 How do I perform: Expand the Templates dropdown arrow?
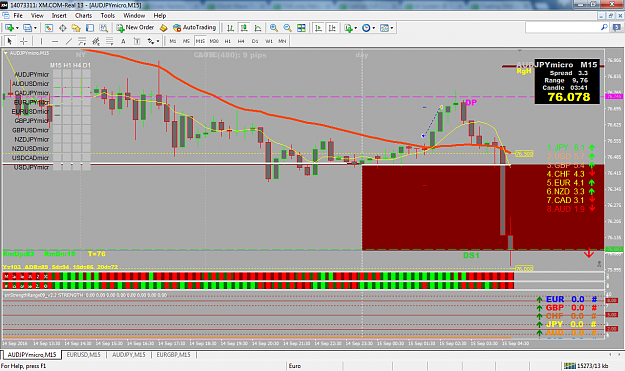pyautogui.click(x=392, y=28)
